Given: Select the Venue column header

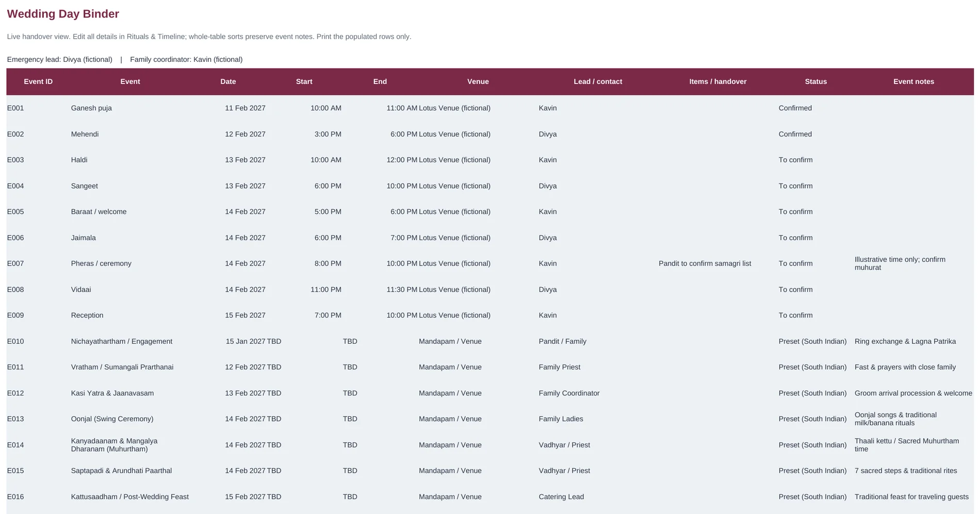Looking at the screenshot, I should click(478, 81).
